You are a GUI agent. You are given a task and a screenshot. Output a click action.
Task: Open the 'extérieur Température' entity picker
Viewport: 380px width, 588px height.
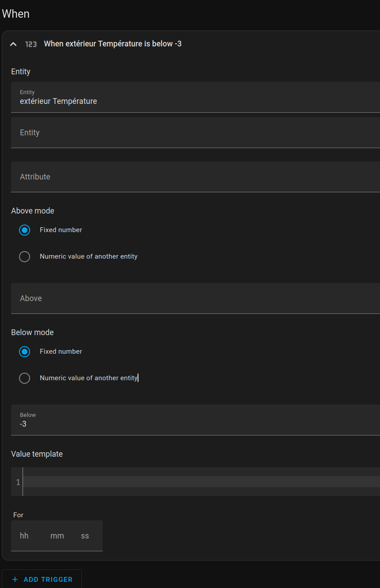195,97
